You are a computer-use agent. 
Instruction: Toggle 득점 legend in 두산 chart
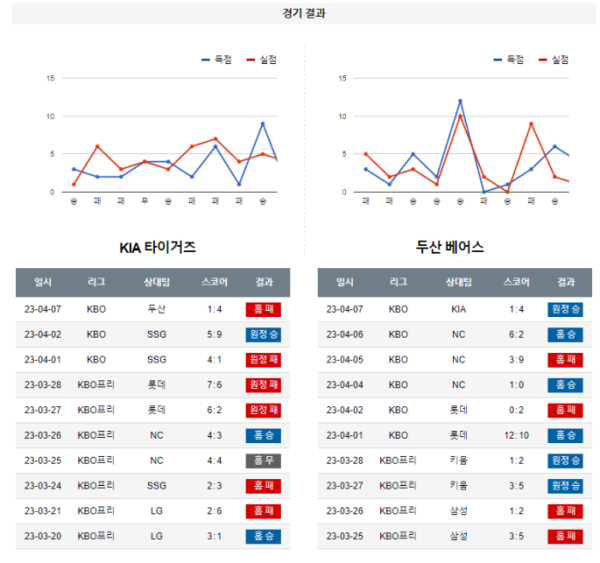[x=509, y=60]
